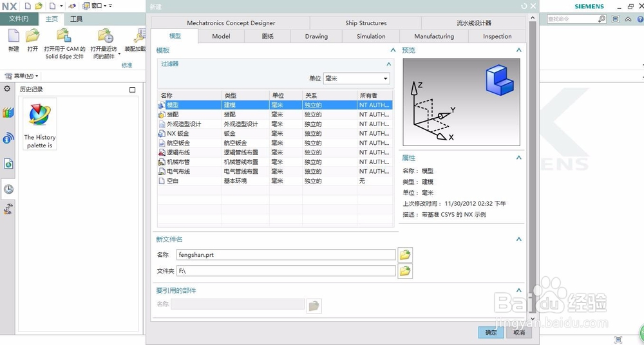
Task: Open the units (单位) dropdown
Action: 357,79
